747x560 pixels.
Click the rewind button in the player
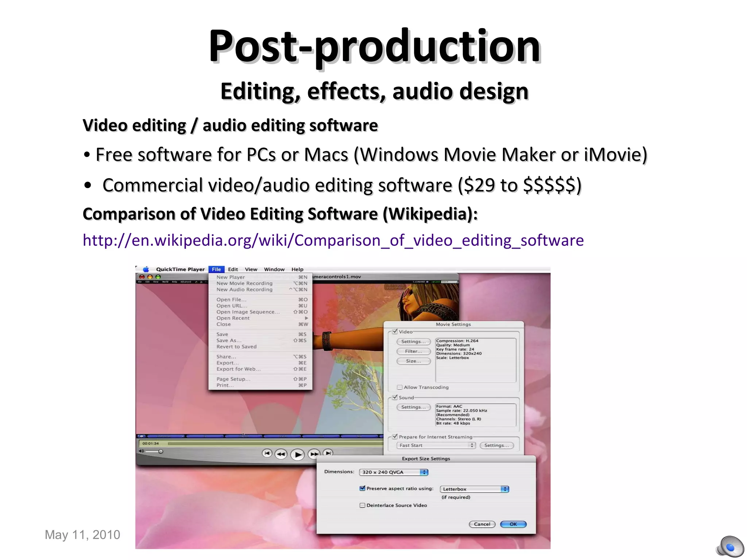click(281, 454)
